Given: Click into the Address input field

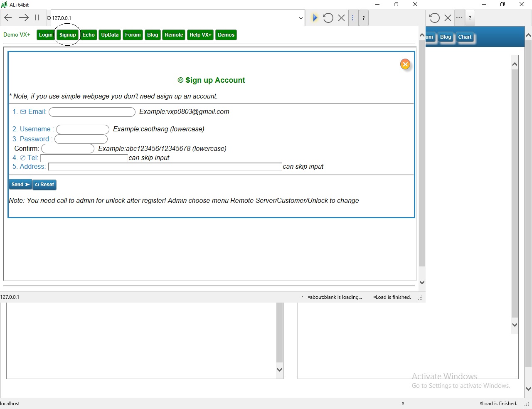Looking at the screenshot, I should [165, 167].
